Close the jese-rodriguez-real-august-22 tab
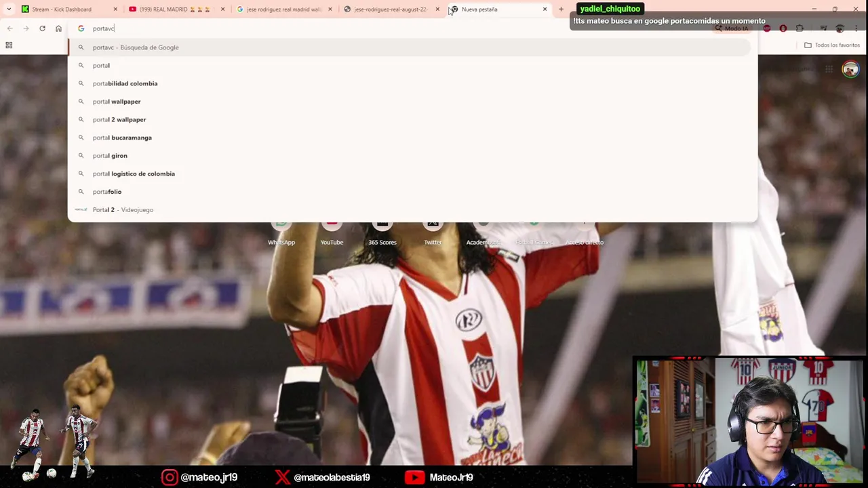868x488 pixels. pos(437,9)
